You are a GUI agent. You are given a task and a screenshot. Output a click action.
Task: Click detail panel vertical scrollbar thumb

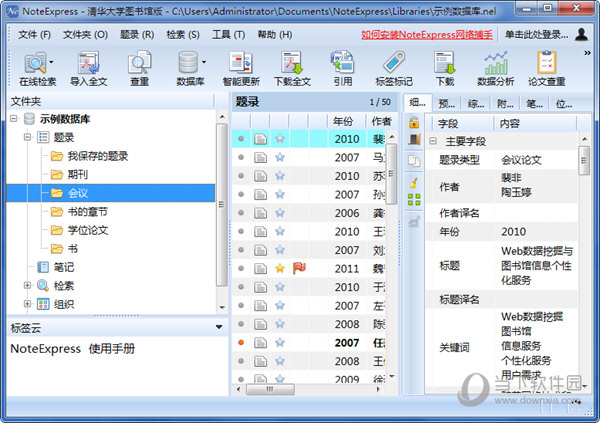point(584,160)
